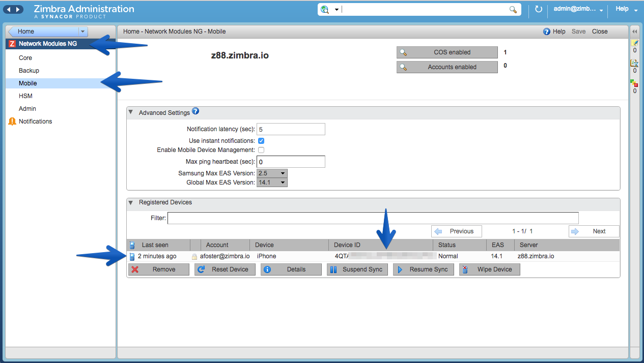Image resolution: width=644 pixels, height=363 pixels.
Task: Click the phone icon in the iPhone row
Action: point(132,256)
